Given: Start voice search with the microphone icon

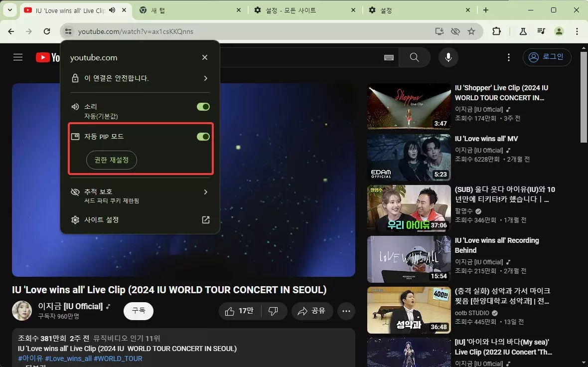Looking at the screenshot, I should pyautogui.click(x=447, y=57).
